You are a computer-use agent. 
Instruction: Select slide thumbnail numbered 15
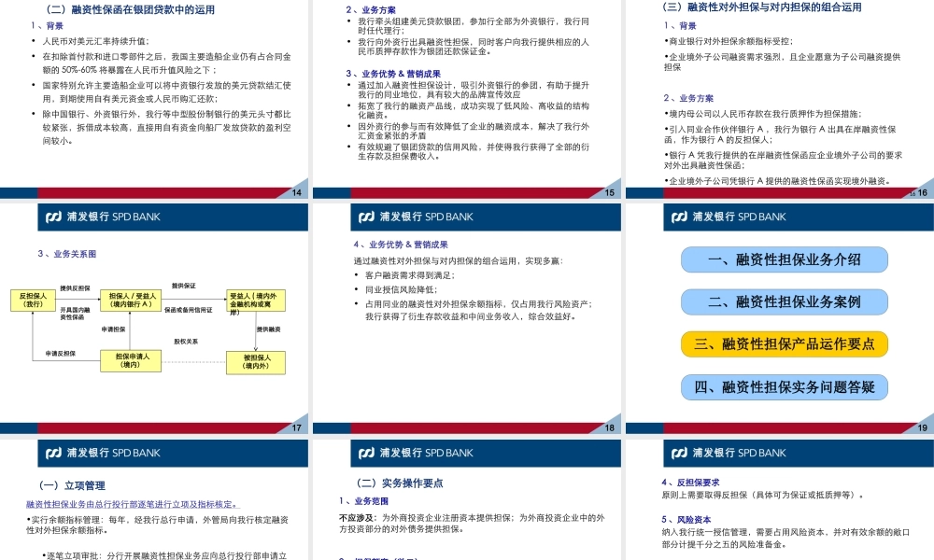coord(467,99)
